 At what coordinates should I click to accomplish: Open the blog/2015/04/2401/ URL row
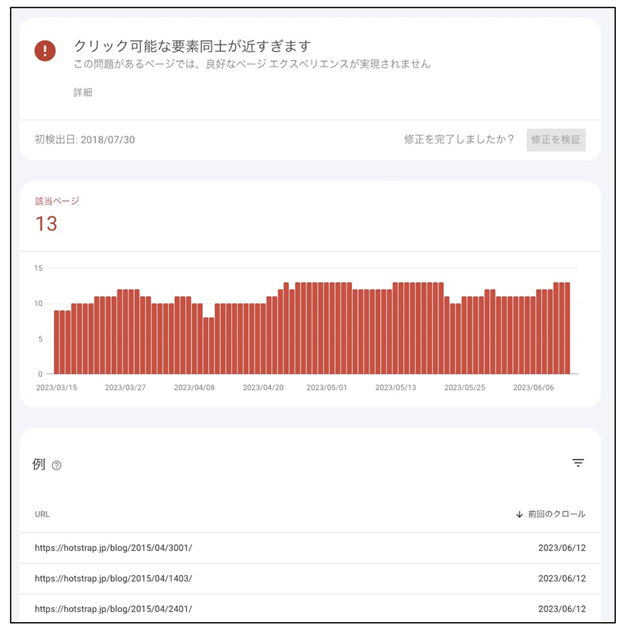coord(310,609)
